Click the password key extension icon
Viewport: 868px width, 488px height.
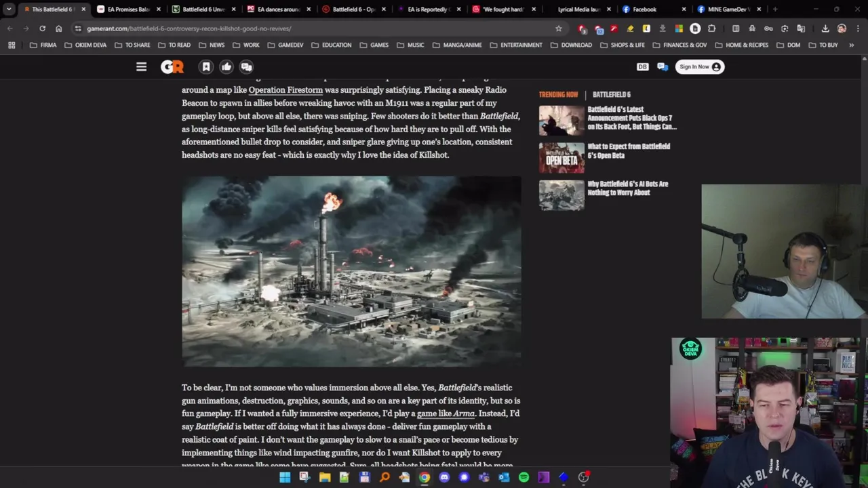pyautogui.click(x=768, y=28)
